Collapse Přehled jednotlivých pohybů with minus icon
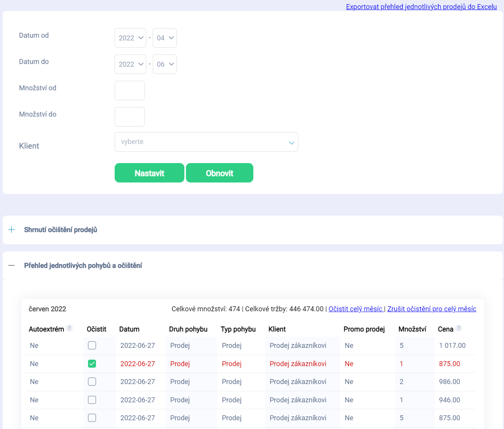Image resolution: width=504 pixels, height=429 pixels. (x=11, y=266)
